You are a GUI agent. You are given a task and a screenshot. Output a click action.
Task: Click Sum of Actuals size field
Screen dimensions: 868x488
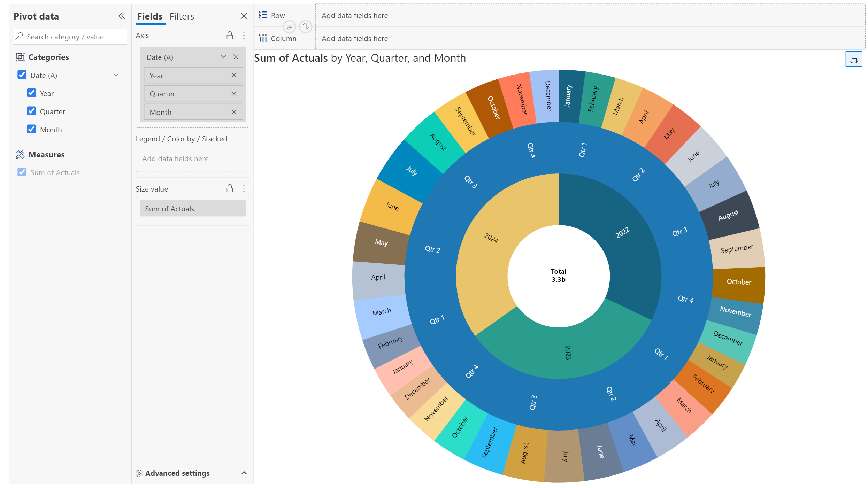point(192,209)
